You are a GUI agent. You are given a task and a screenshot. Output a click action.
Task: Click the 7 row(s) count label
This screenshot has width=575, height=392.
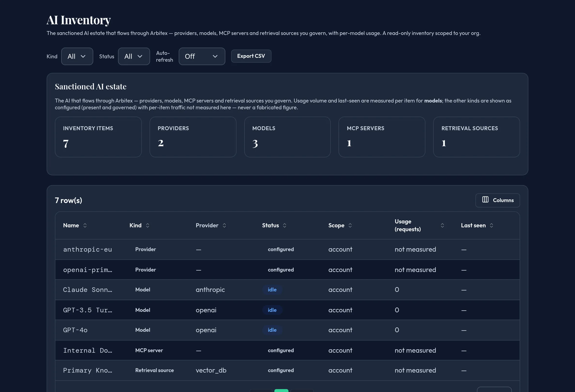click(x=68, y=200)
